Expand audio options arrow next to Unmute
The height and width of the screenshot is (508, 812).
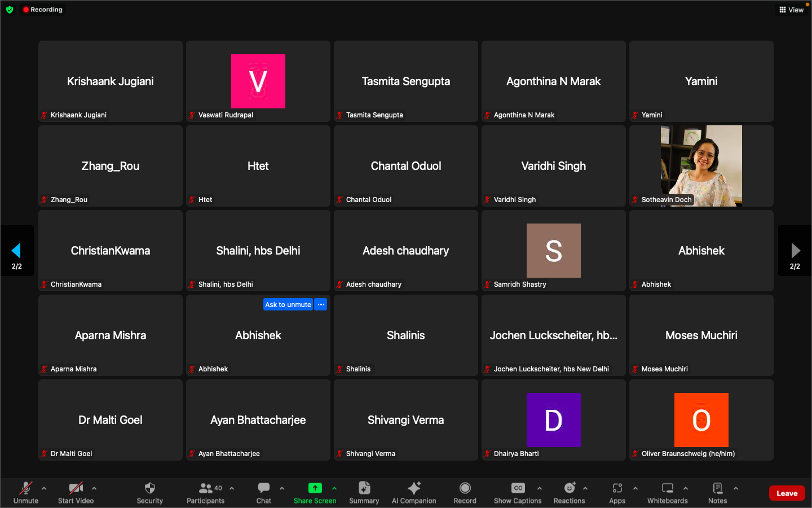[44, 488]
